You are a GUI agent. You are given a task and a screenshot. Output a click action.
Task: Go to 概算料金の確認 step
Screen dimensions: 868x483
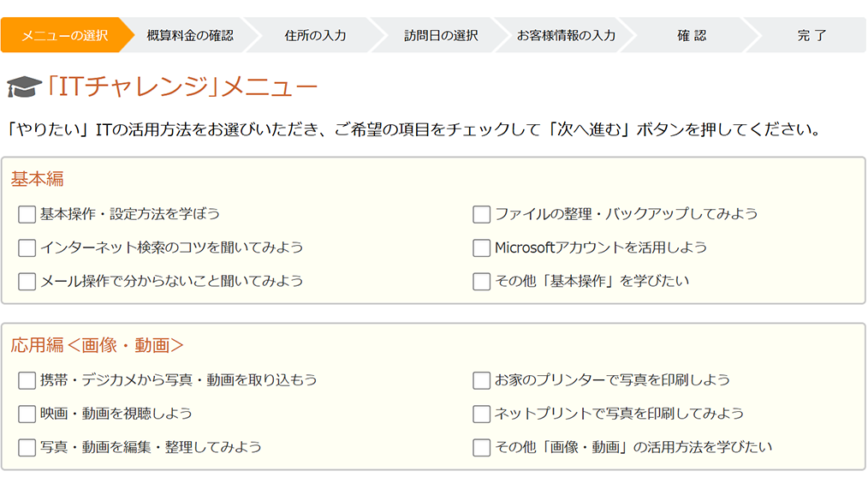(x=189, y=35)
